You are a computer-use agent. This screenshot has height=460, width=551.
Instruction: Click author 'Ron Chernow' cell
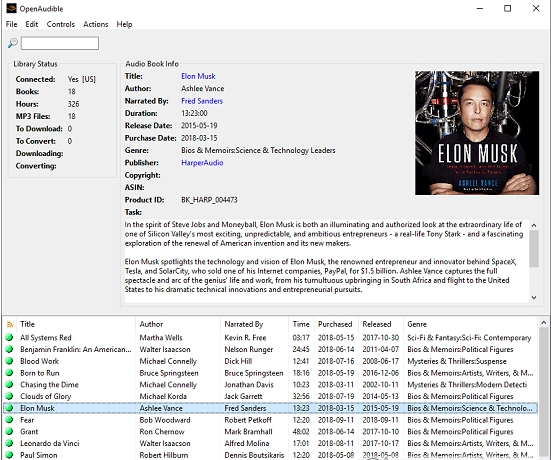pos(162,432)
